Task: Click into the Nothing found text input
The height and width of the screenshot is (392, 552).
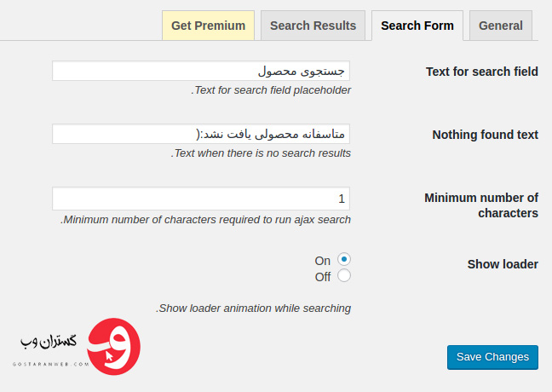Action: tap(201, 134)
